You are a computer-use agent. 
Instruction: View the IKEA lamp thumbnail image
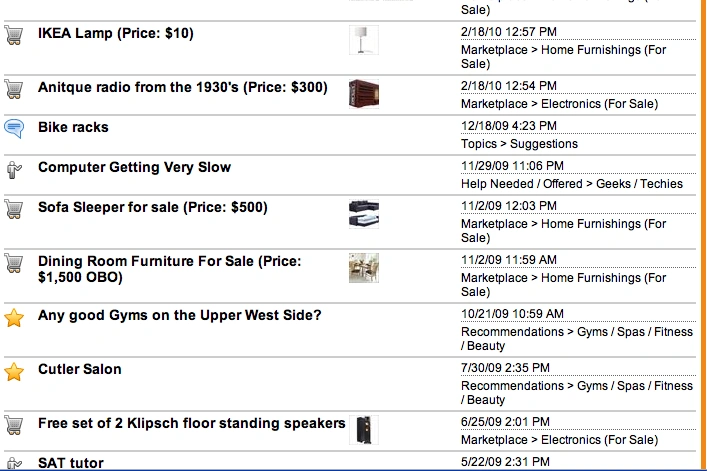pyautogui.click(x=364, y=40)
